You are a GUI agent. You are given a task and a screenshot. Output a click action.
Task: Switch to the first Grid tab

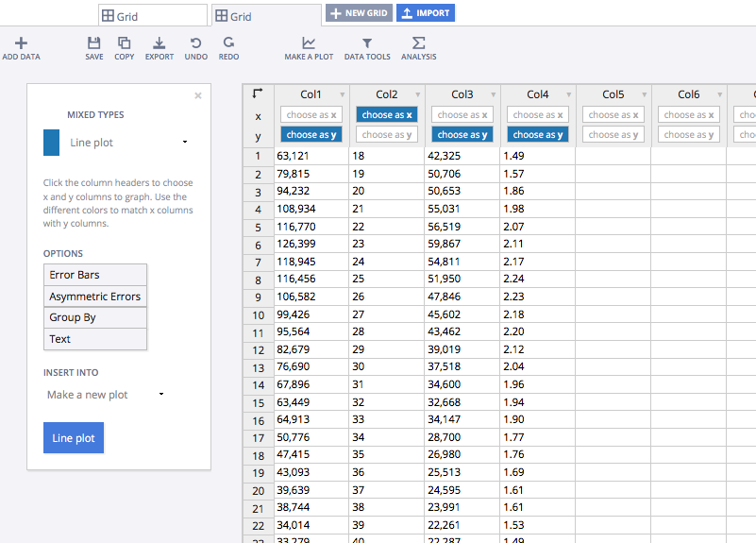point(152,16)
